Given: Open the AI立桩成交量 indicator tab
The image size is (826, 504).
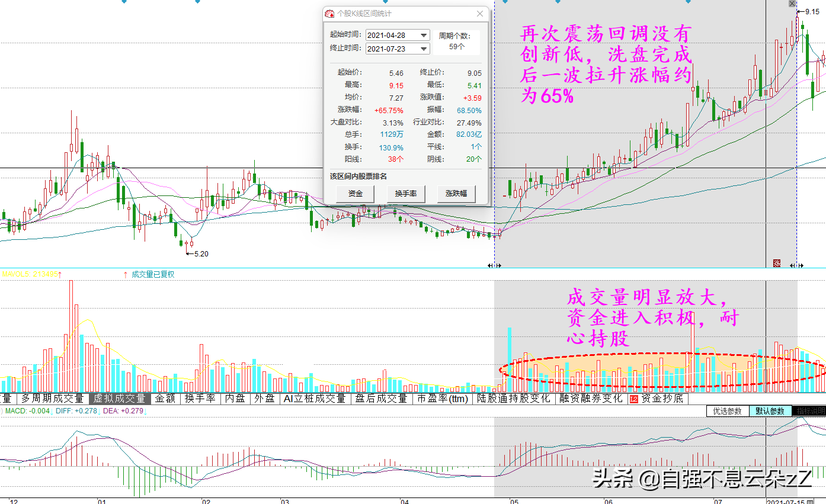Looking at the screenshot, I should (315, 399).
